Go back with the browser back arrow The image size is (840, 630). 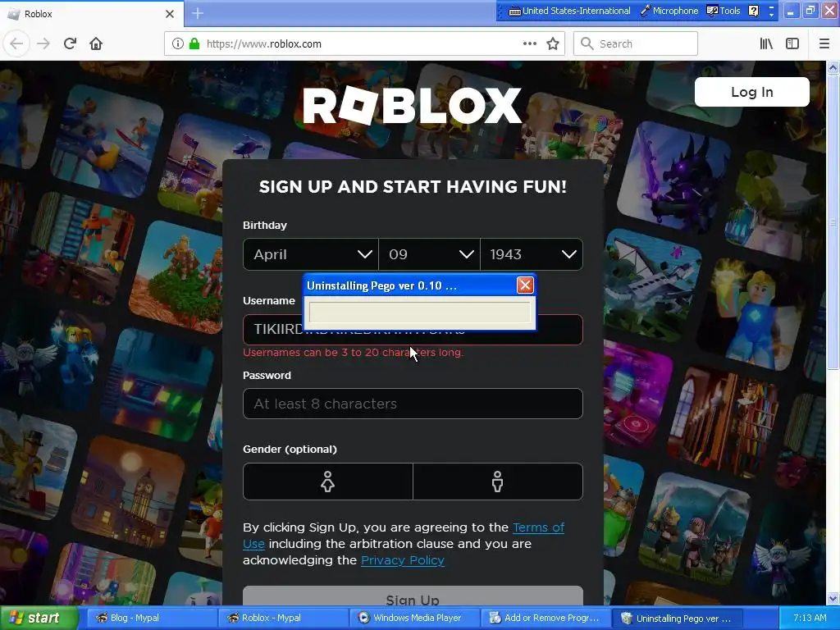coord(16,43)
